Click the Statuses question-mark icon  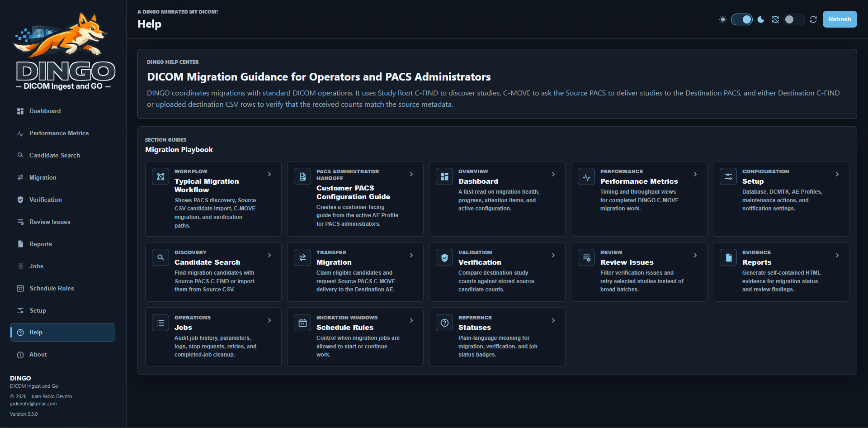(x=444, y=323)
